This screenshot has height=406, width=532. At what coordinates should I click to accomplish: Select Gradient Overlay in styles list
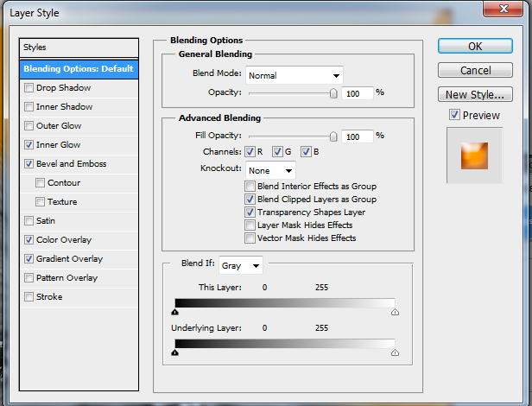click(x=69, y=259)
